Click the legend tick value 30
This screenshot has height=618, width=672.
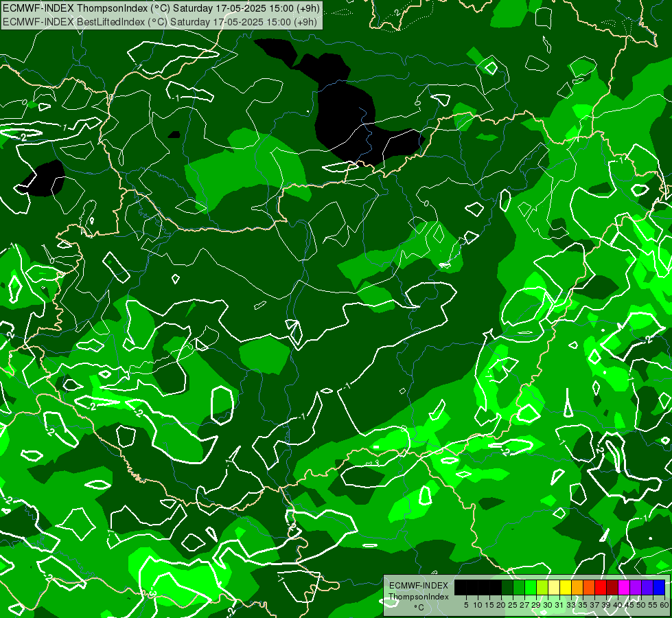pos(548,605)
